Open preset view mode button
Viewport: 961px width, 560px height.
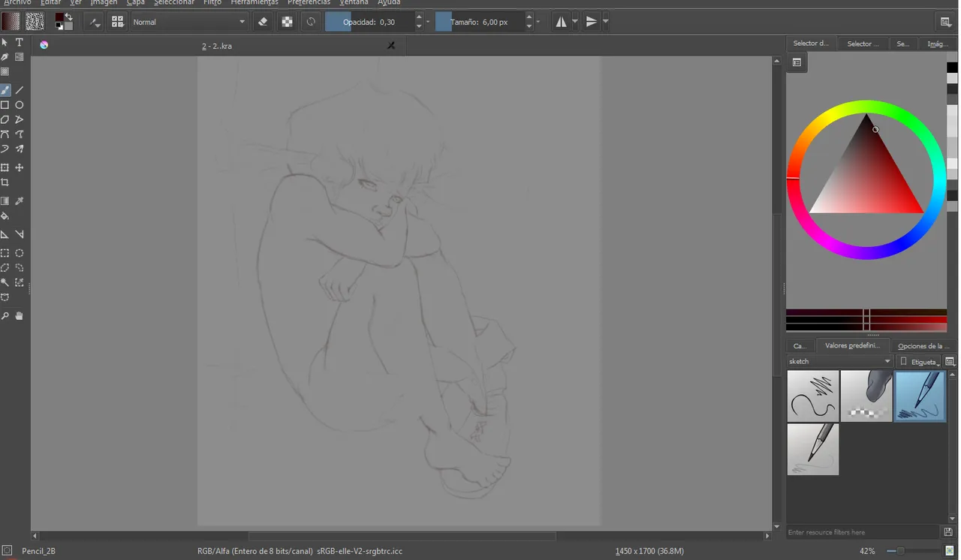[950, 362]
